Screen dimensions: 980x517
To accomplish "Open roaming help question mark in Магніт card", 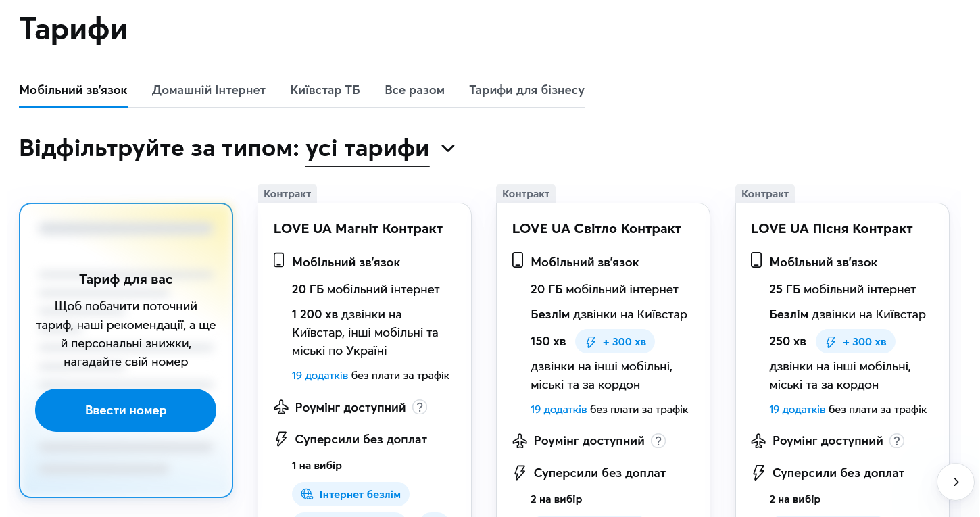I will click(x=420, y=408).
